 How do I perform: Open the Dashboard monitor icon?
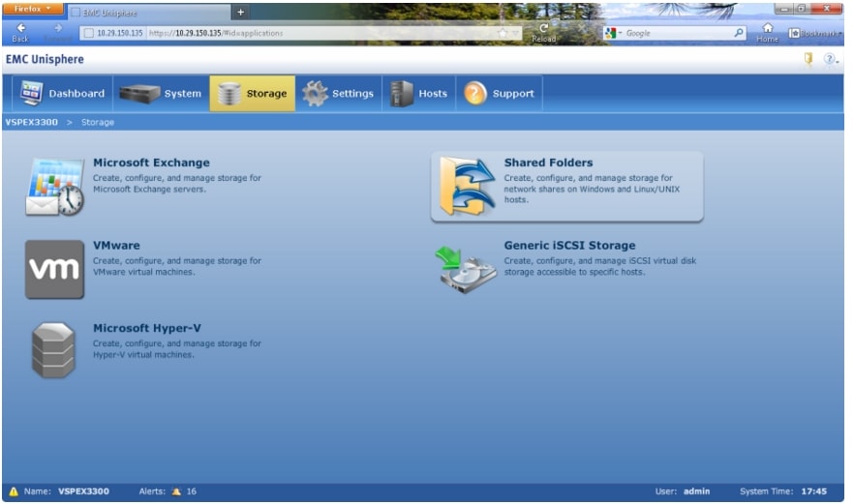tap(31, 93)
